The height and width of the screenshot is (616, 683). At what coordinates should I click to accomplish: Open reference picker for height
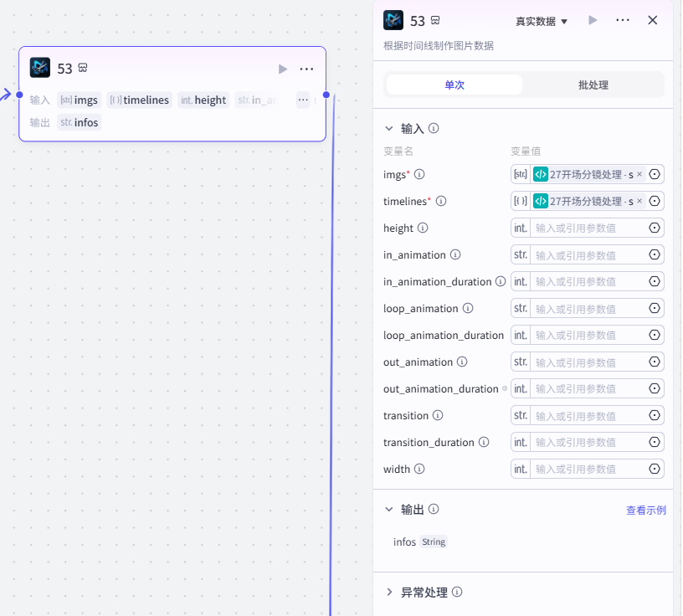(655, 228)
